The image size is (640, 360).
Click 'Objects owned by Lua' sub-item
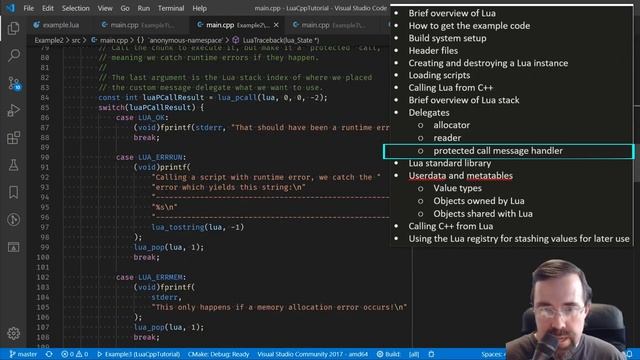[479, 201]
